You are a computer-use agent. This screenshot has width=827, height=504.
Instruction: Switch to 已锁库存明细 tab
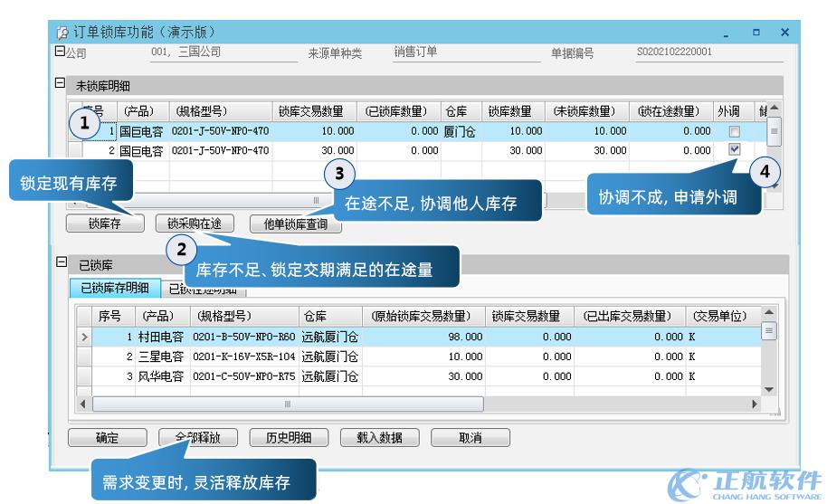pyautogui.click(x=114, y=289)
